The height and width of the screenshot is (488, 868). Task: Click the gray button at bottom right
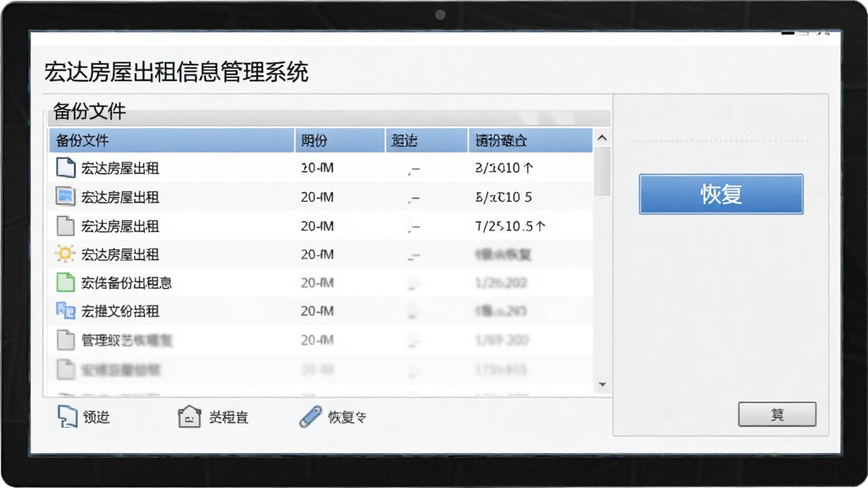776,413
